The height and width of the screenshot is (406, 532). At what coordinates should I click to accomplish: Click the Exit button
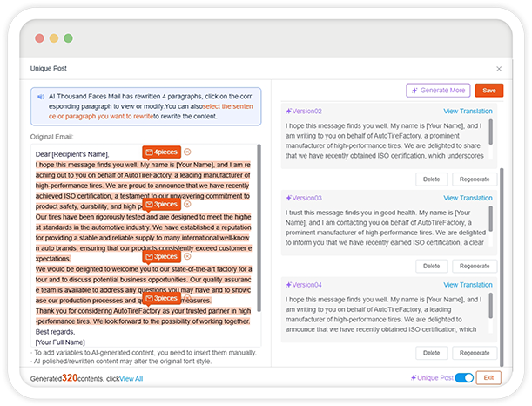[488, 377]
